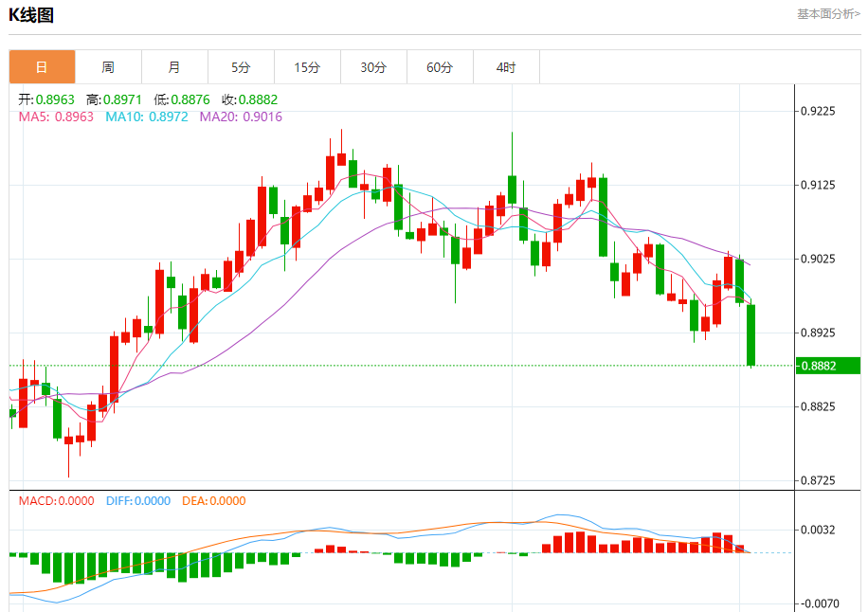Click the 收:0.8882 close value

point(249,99)
